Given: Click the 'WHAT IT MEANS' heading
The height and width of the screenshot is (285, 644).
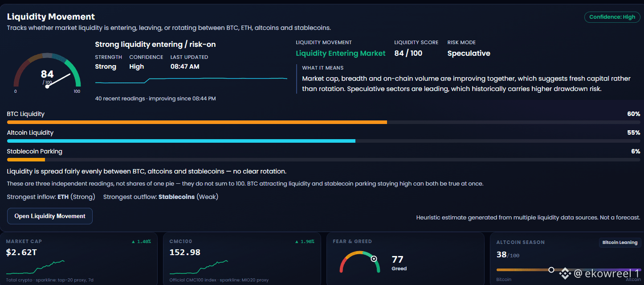Looking at the screenshot, I should pyautogui.click(x=323, y=68).
